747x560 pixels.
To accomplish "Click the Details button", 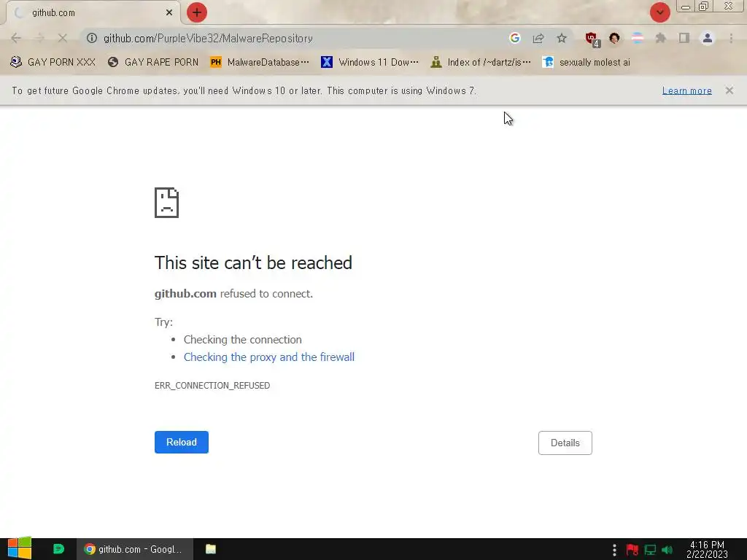I will [x=565, y=443].
